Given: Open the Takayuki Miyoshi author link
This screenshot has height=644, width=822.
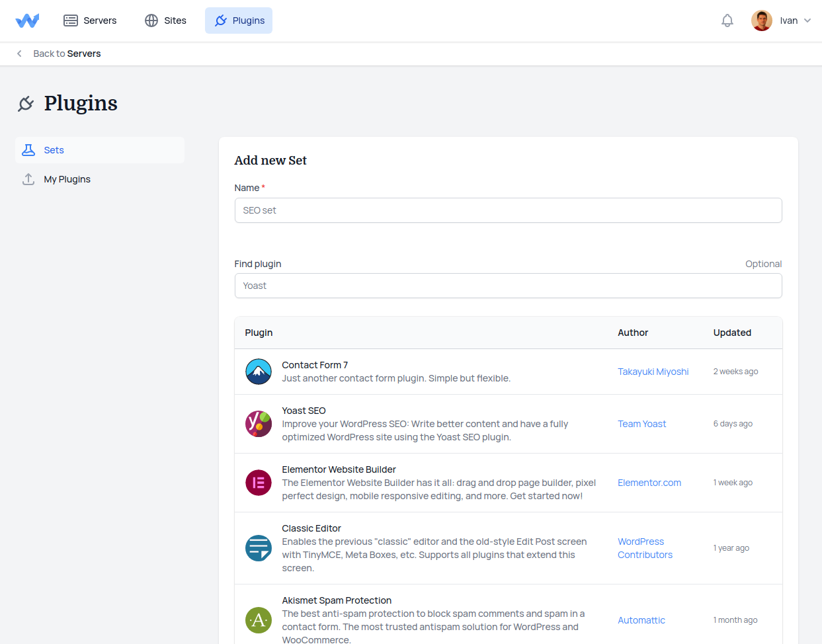Looking at the screenshot, I should pyautogui.click(x=653, y=372).
